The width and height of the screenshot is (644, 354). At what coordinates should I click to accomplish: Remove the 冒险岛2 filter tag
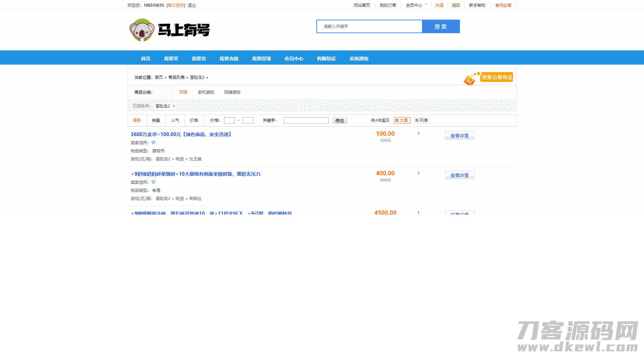pos(173,106)
